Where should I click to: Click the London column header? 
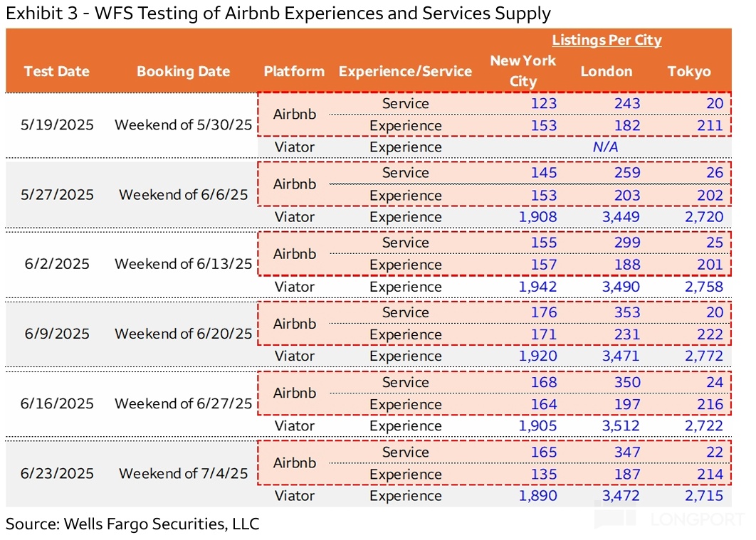coord(607,71)
